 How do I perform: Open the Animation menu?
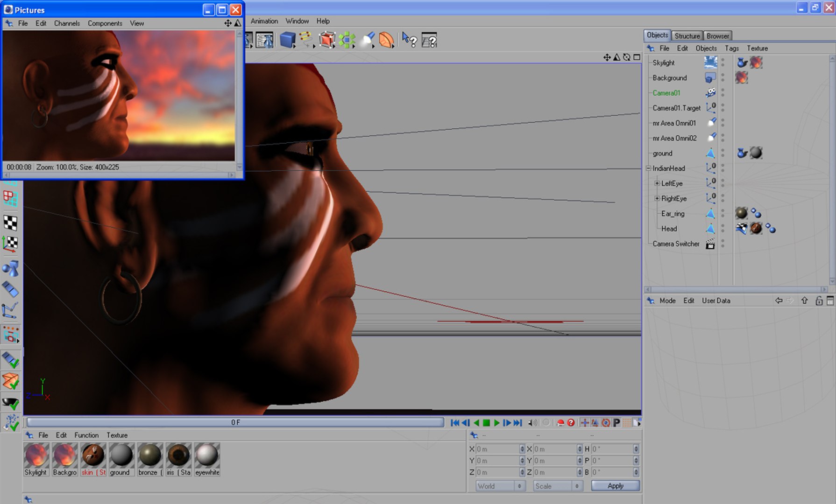click(264, 21)
